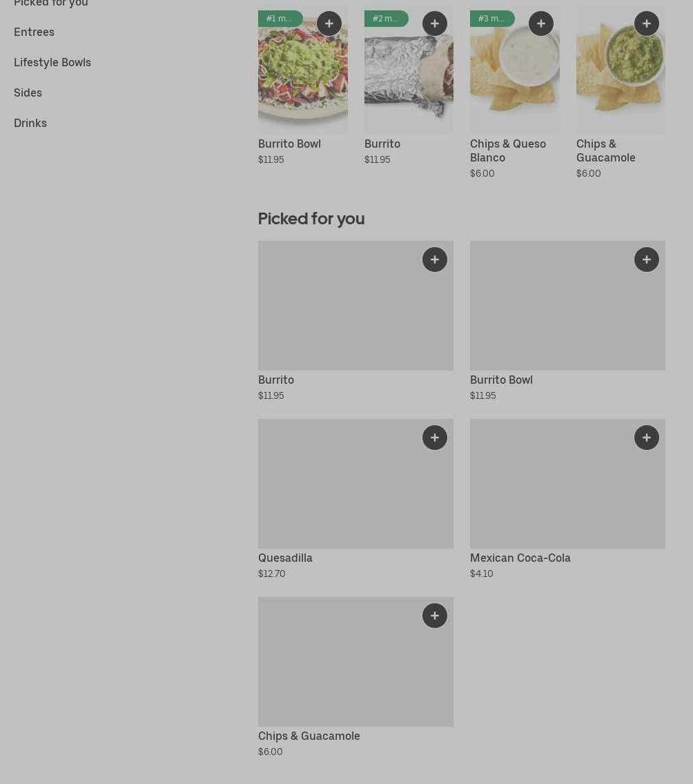Image resolution: width=693 pixels, height=784 pixels.
Task: Open the Mexican Coca-Cola item title
Action: coord(520,558)
